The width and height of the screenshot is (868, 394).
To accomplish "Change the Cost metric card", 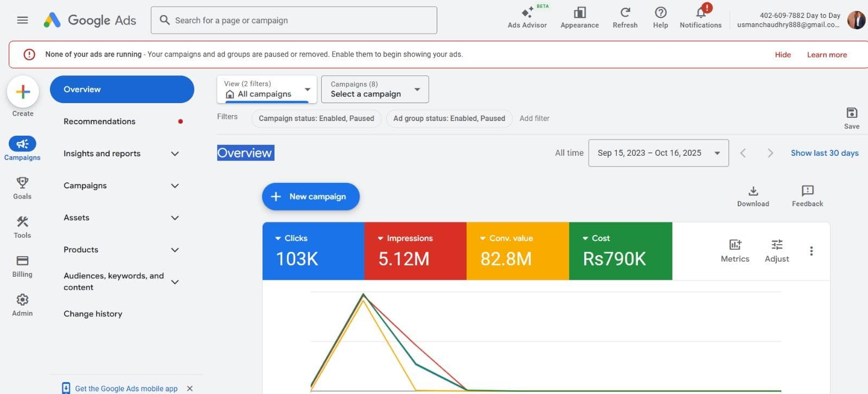I will click(x=621, y=251).
